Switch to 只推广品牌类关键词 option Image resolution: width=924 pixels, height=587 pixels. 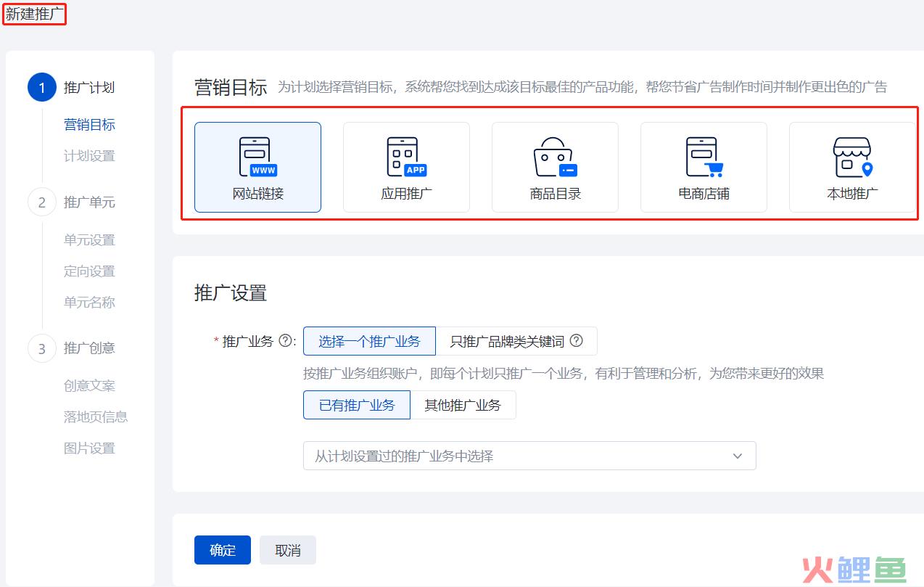516,341
